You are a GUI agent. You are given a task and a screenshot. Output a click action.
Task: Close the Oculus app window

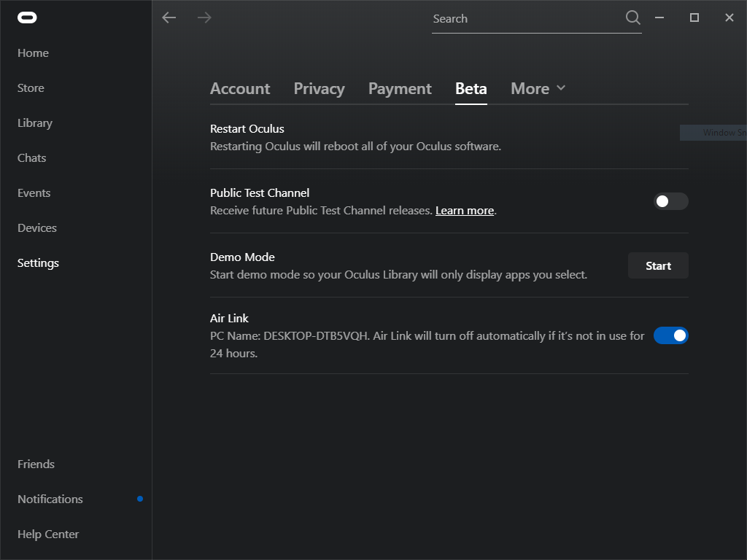point(729,17)
